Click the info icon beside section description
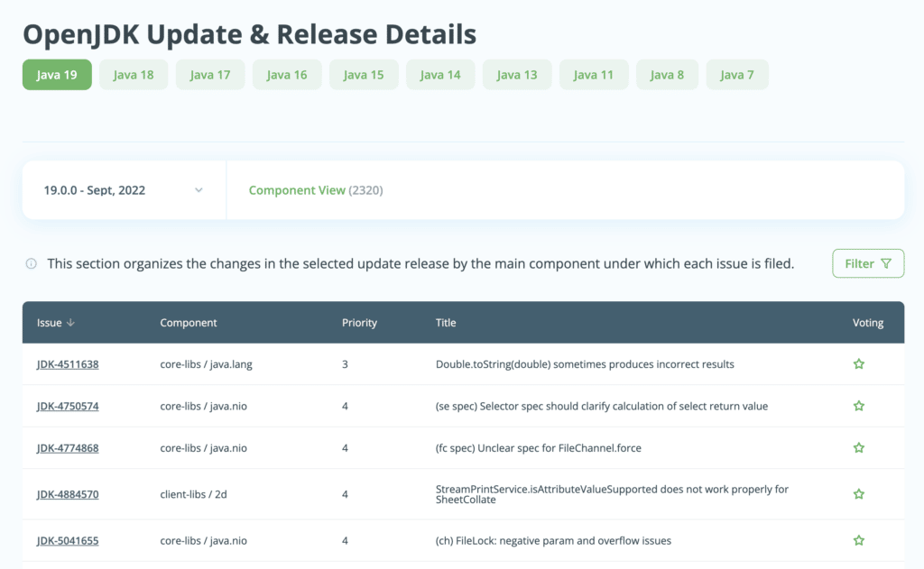This screenshot has width=924, height=569. (x=32, y=264)
